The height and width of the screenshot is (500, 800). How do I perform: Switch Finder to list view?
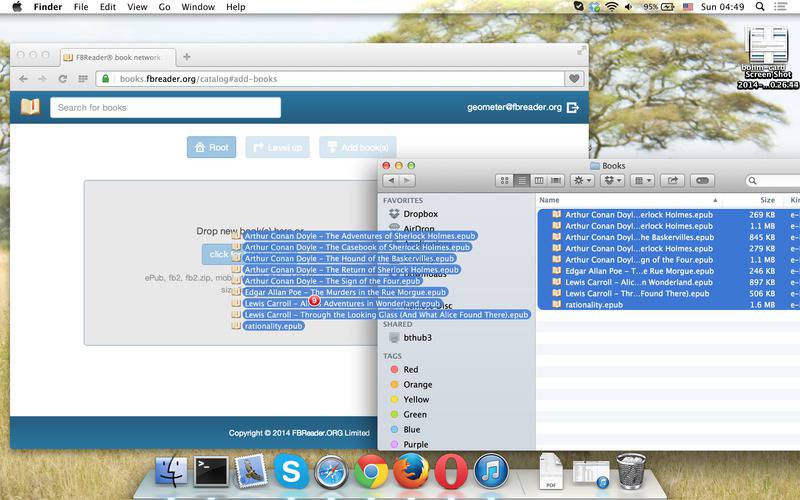(x=521, y=181)
